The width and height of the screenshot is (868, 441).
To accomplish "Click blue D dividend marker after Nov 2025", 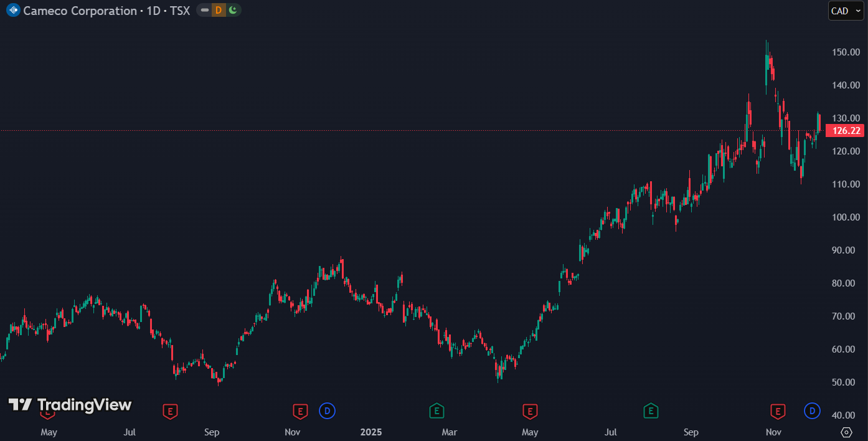I will 812,411.
